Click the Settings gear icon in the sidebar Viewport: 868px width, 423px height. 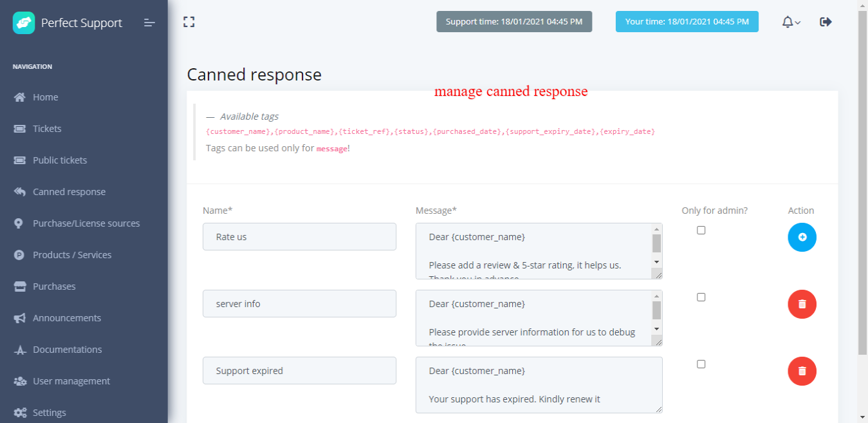pos(20,413)
